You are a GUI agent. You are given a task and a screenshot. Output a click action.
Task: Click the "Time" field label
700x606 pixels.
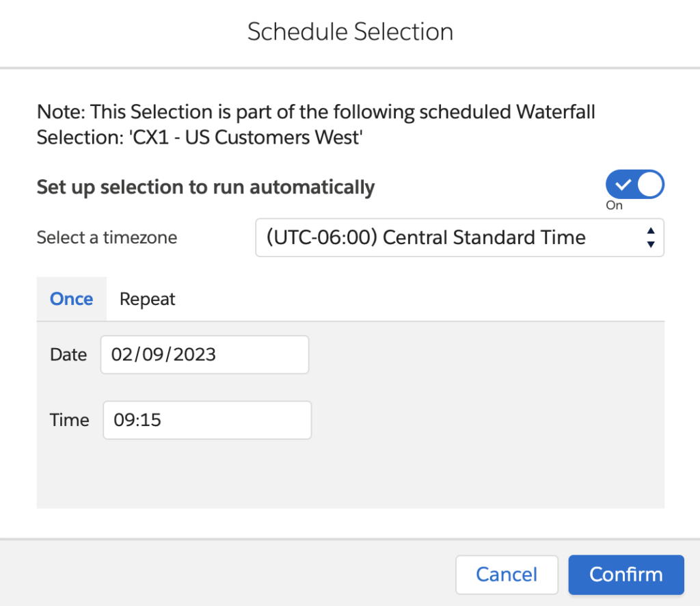tap(70, 420)
